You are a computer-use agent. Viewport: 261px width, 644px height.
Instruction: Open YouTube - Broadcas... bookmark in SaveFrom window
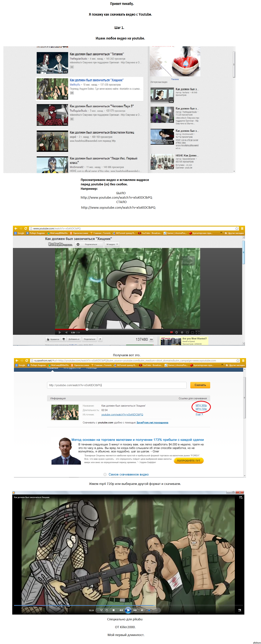tap(151, 365)
